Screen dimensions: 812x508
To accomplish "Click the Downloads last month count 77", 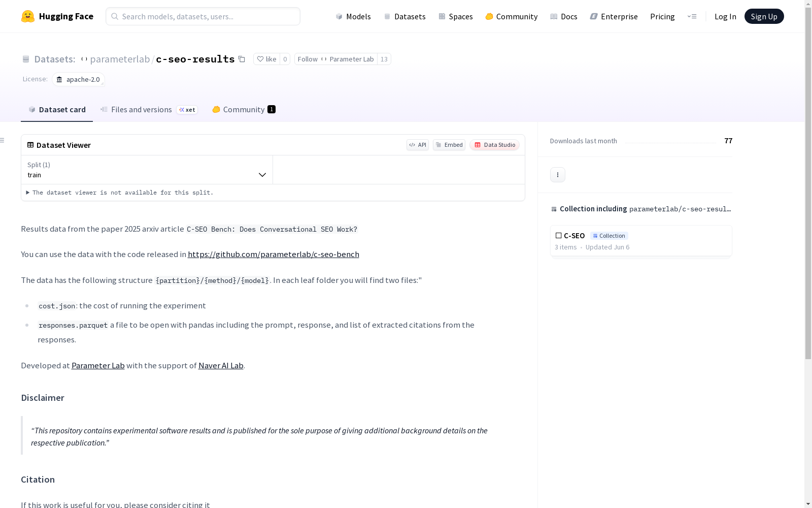I will (728, 141).
